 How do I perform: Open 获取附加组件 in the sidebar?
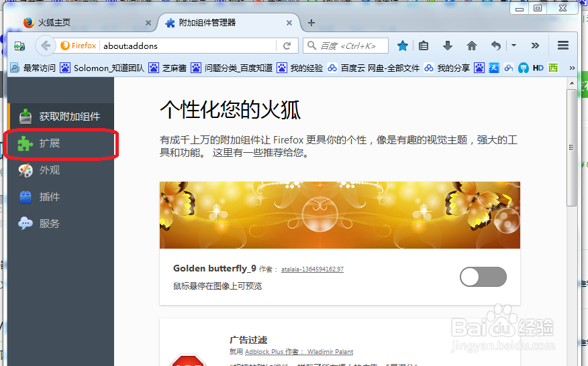pos(60,116)
